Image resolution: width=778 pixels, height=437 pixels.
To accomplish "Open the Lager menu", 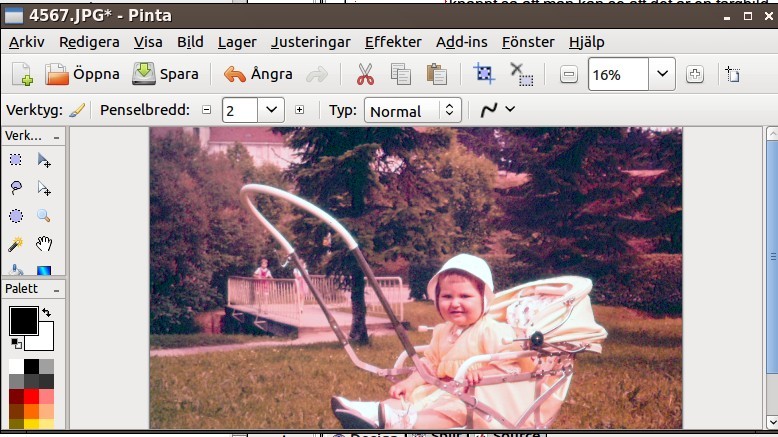I will coord(237,42).
